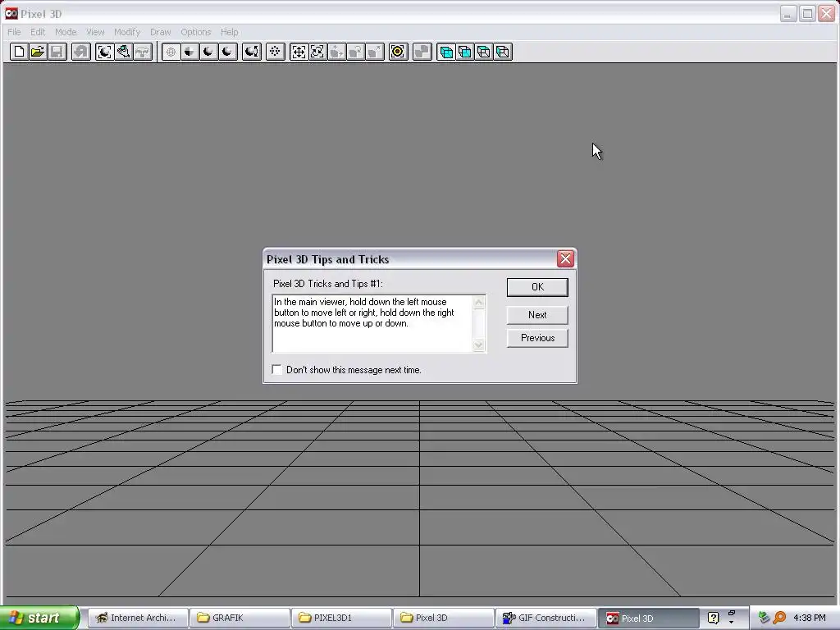The width and height of the screenshot is (840, 630).
Task: Open the Help menu
Action: 230,32
